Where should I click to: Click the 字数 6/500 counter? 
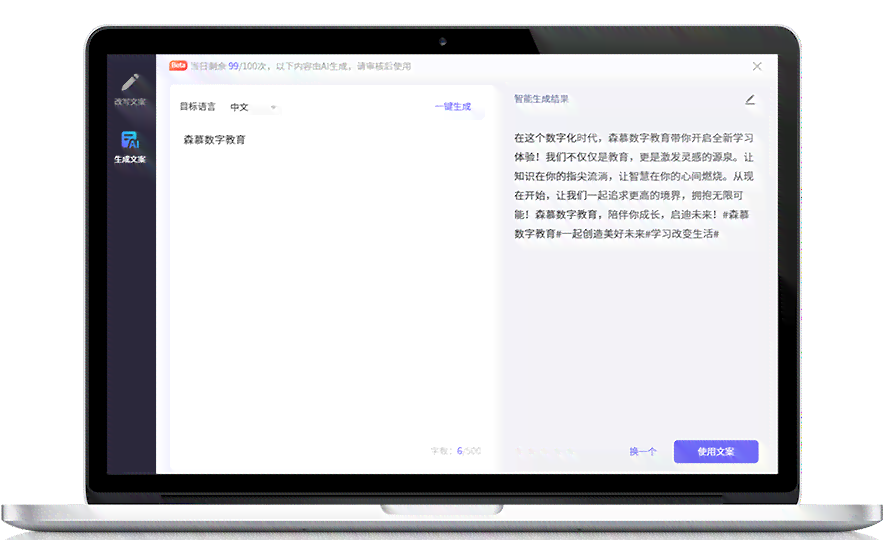tap(455, 451)
